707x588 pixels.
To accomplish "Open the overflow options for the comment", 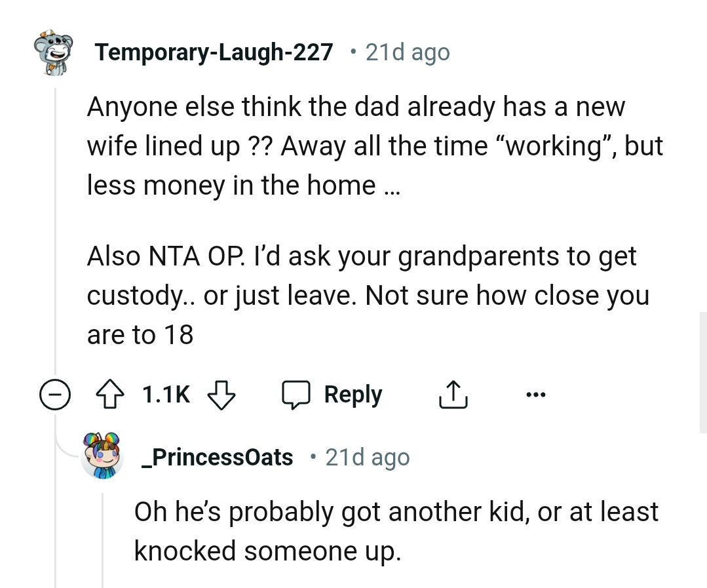I will (536, 394).
